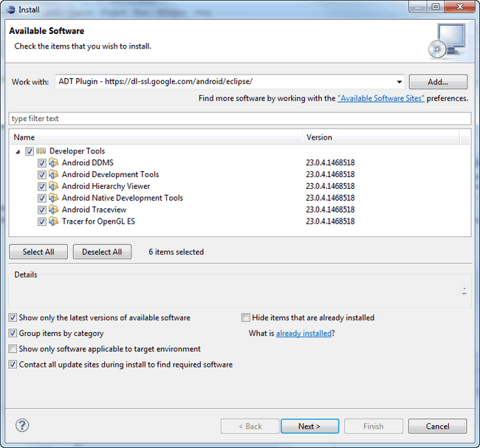Screen dimensions: 480x448
Task: Select the Android Native Development Tools label
Action: 122,198
